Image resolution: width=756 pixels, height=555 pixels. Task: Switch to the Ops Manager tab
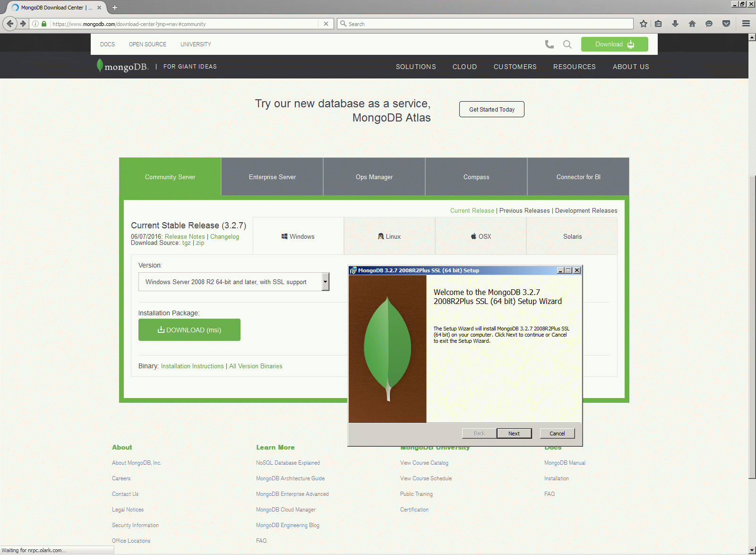[374, 177]
